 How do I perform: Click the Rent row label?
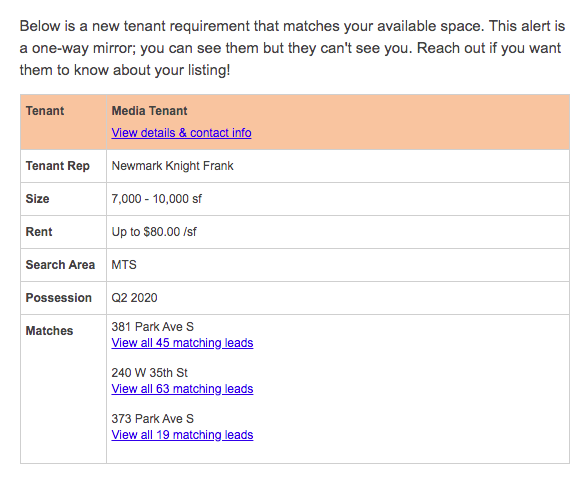click(x=39, y=232)
